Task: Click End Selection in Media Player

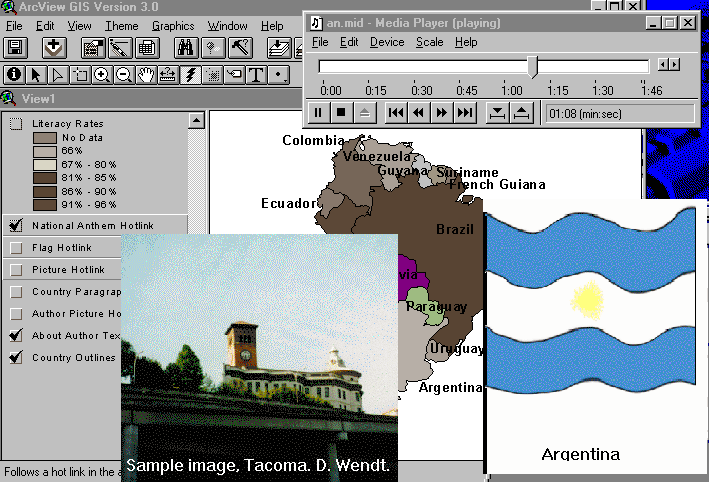Action: [521, 113]
